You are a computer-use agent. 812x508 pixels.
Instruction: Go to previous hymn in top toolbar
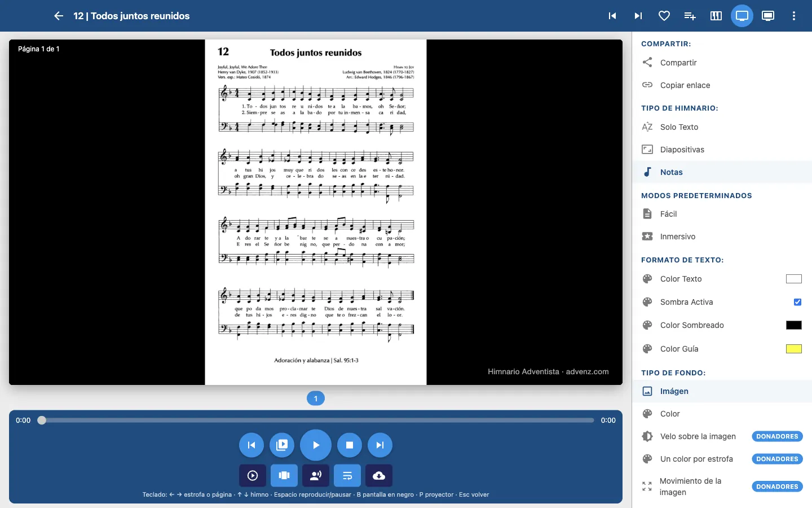[x=612, y=16]
